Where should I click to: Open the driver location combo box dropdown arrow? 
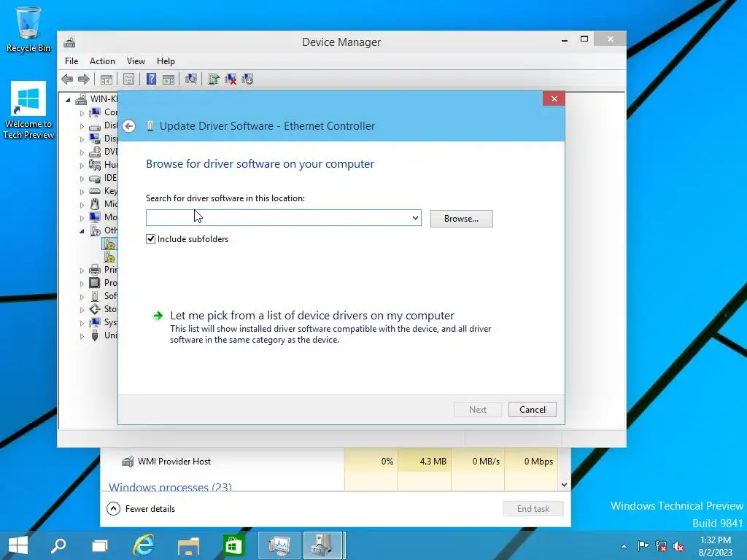click(x=415, y=218)
